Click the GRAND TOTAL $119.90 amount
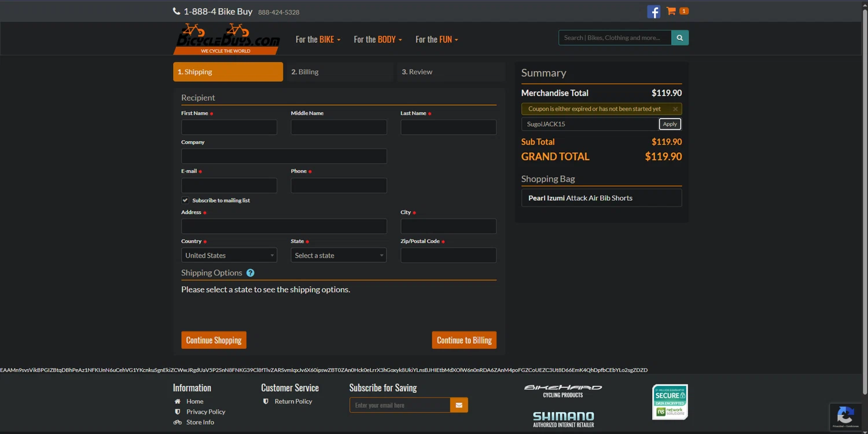The image size is (868, 434). click(x=663, y=156)
